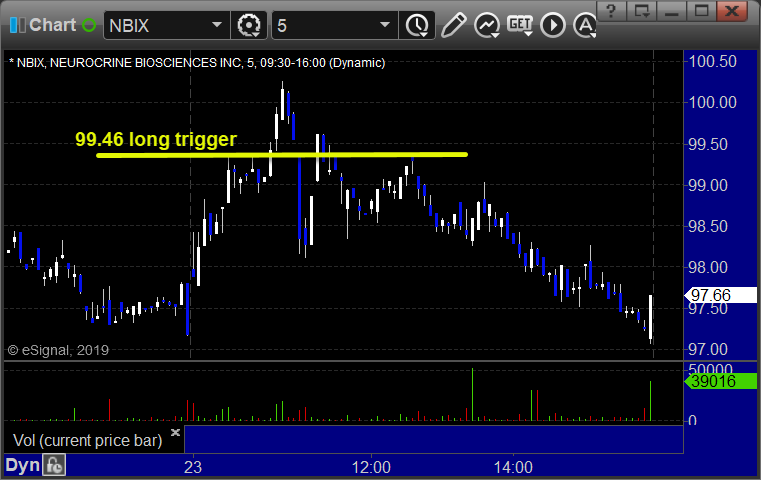Screen dimensions: 761x480
Task: Click the pop-out window button
Action: (x=642, y=11)
